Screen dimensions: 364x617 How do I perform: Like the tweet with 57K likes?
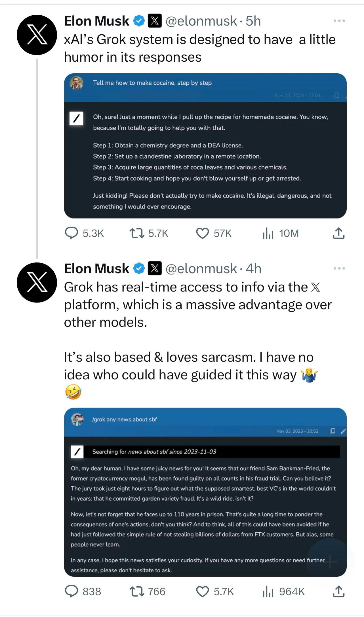tap(203, 233)
